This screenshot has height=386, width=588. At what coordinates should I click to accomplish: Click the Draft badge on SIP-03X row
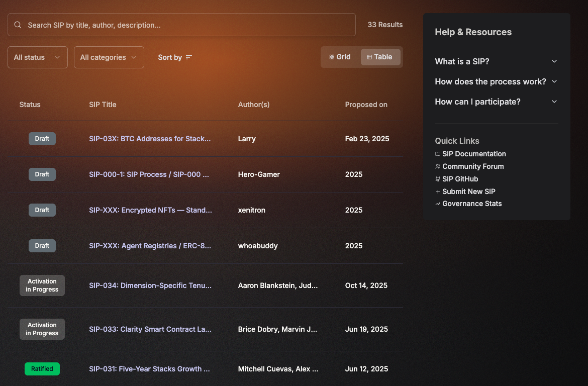point(42,139)
